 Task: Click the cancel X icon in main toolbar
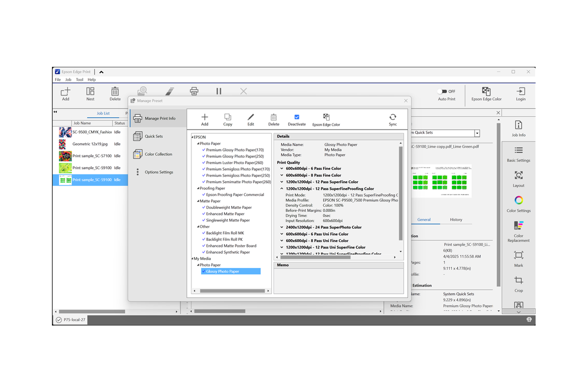tap(244, 91)
